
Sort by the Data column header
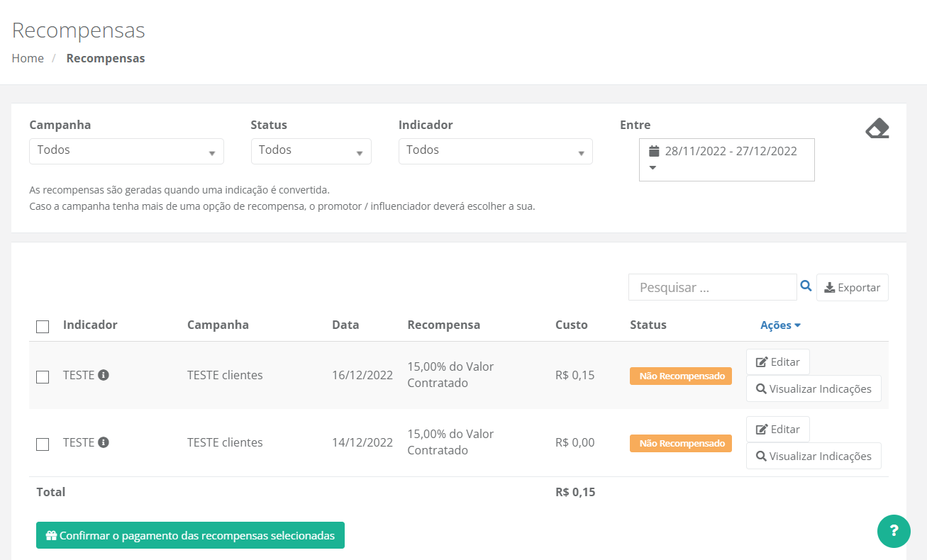(345, 325)
